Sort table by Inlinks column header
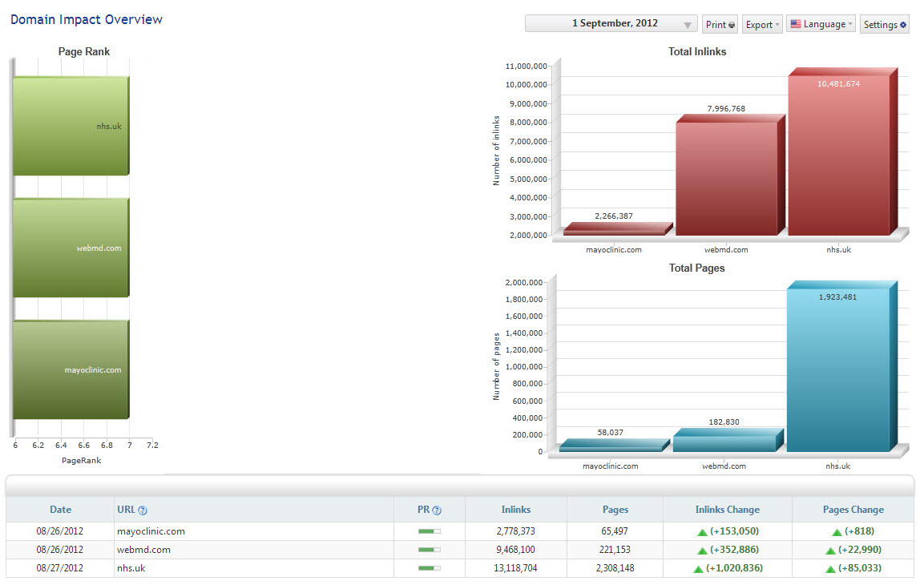The width and height of the screenshot is (924, 585). (515, 510)
